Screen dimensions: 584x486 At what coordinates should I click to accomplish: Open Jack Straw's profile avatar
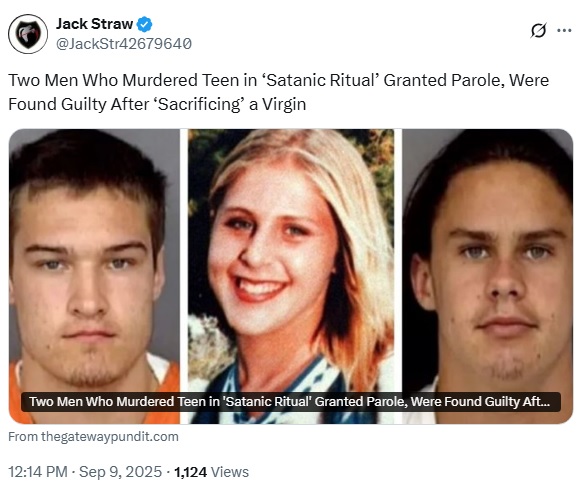(28, 34)
